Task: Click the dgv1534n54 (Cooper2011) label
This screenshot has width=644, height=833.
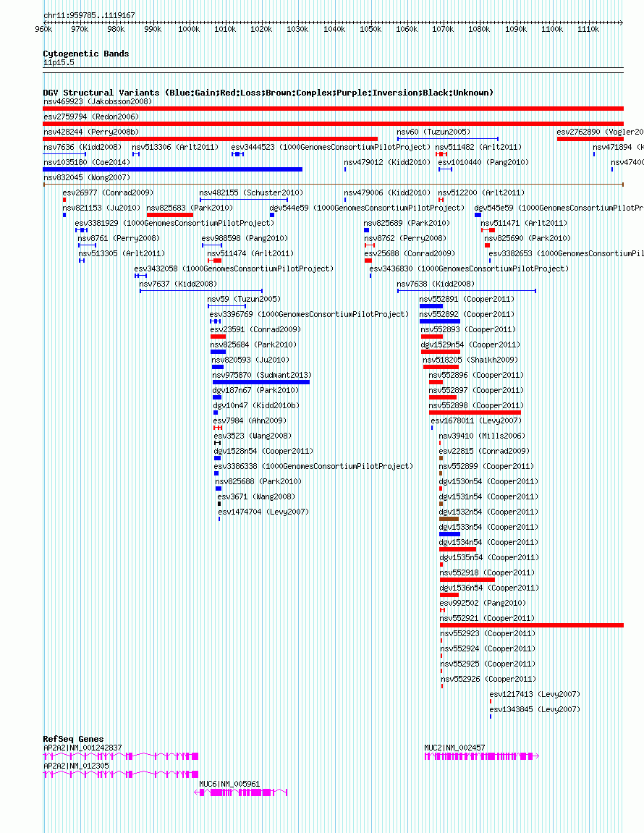Action: point(489,542)
